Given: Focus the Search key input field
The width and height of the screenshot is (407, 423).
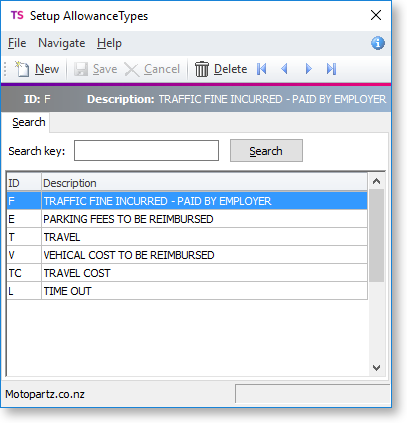Looking at the screenshot, I should coord(146,151).
